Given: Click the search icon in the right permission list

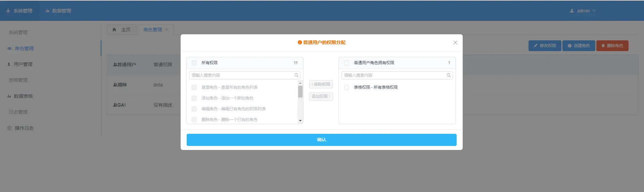Looking at the screenshot, I should click(x=449, y=75).
